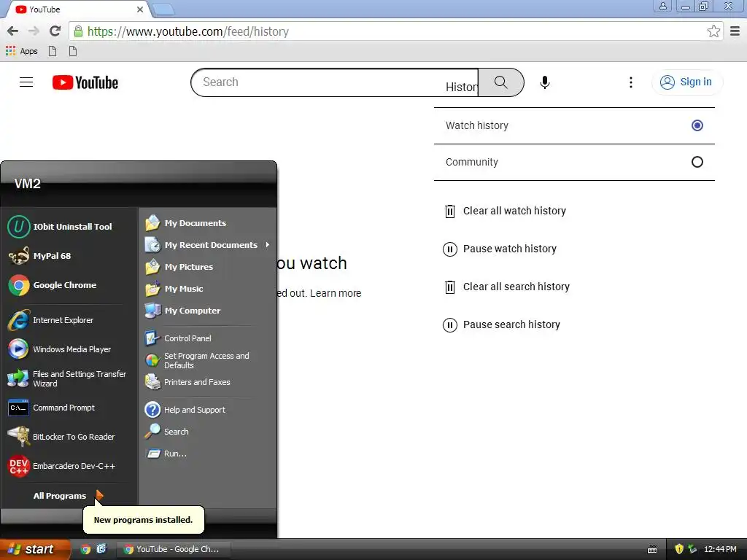This screenshot has height=560, width=747.
Task: Expand All Programs
Action: [x=68, y=496]
